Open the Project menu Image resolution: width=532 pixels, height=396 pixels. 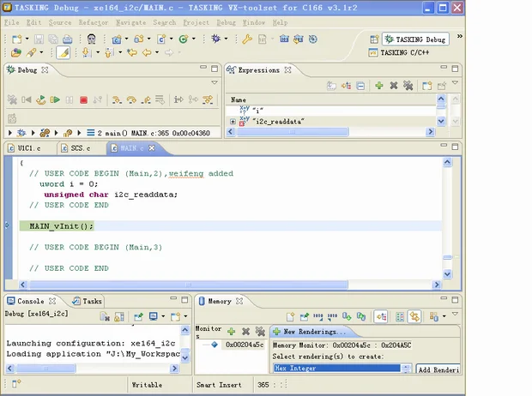click(196, 23)
